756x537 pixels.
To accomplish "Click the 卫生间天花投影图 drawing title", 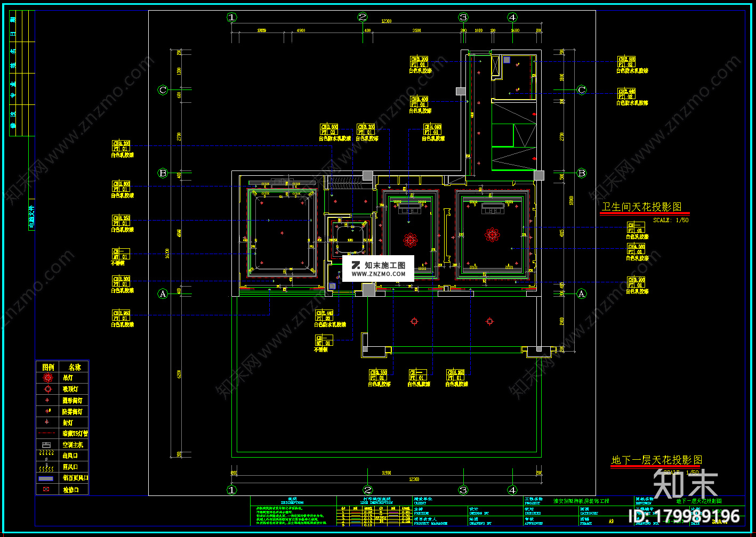I will point(642,207).
